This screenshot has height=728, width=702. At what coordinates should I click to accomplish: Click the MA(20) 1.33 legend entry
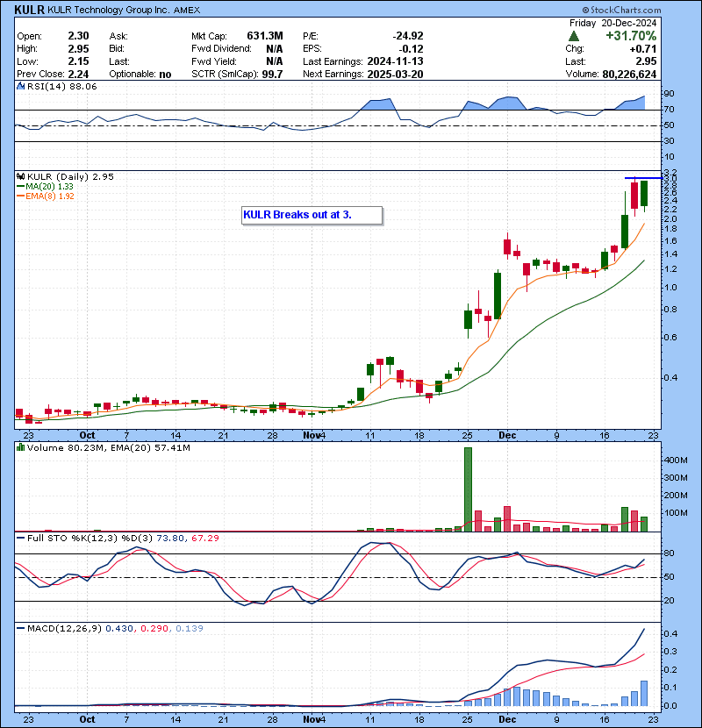[45, 186]
